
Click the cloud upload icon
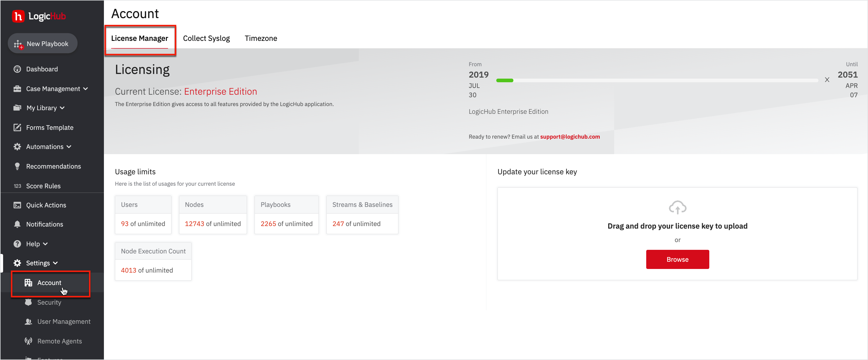click(x=677, y=207)
